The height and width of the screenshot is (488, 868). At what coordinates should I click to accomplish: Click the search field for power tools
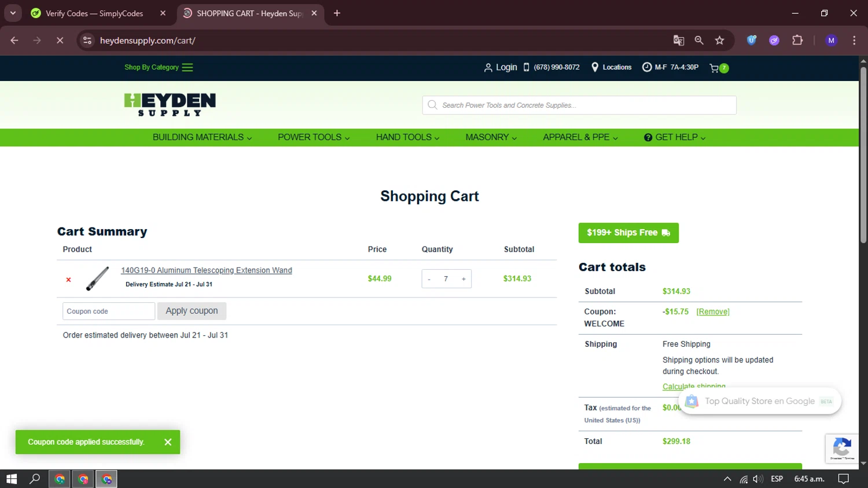pos(579,105)
